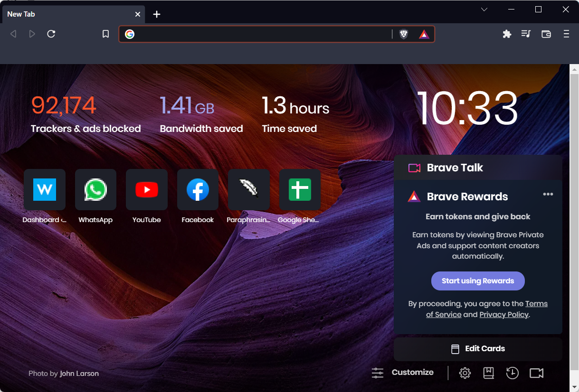
Task: Open the Dashboard shortcut tile
Action: (x=45, y=190)
